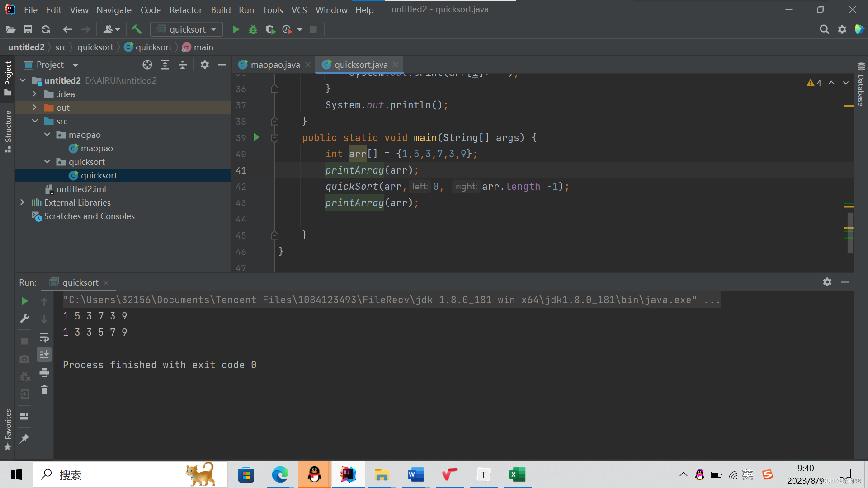Toggle soft-wrap in Run console
Viewport: 868px width, 488px height.
[x=44, y=338]
